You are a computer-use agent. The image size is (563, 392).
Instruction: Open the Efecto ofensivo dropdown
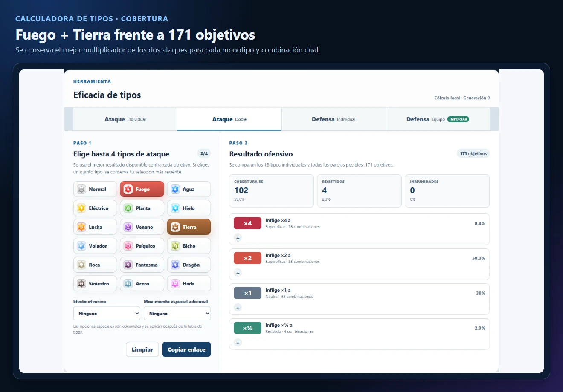107,314
